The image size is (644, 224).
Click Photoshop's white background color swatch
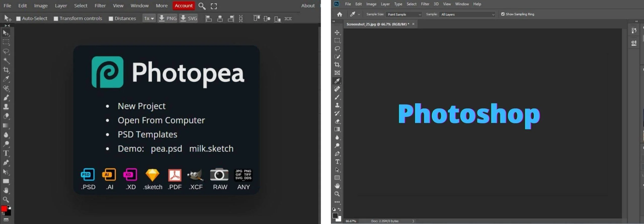pos(340,220)
